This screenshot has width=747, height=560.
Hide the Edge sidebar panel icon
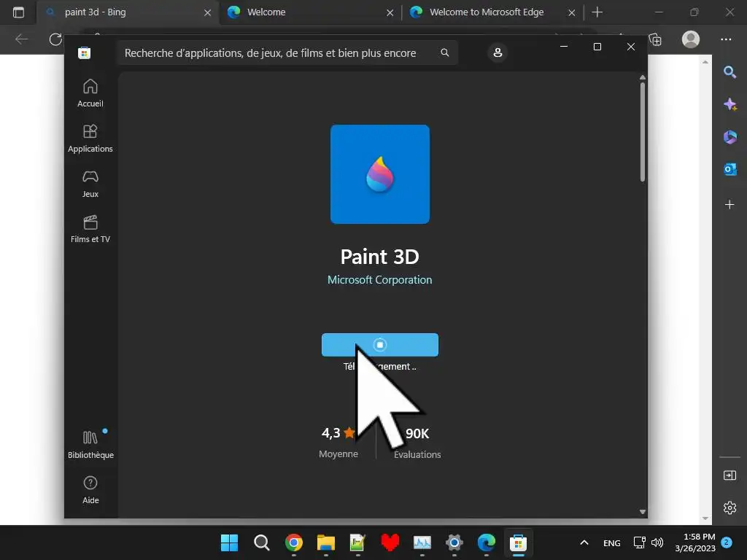point(729,475)
